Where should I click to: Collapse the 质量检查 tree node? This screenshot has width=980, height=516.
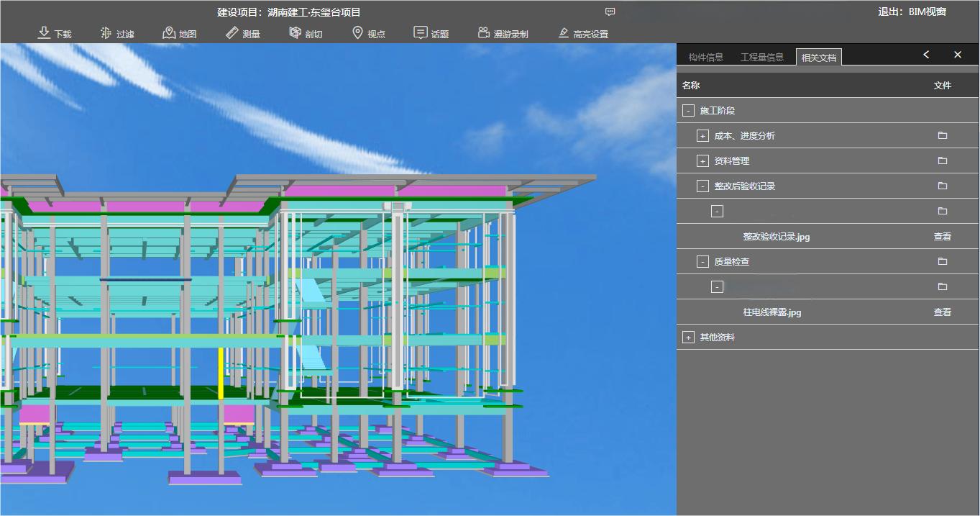pyautogui.click(x=702, y=262)
